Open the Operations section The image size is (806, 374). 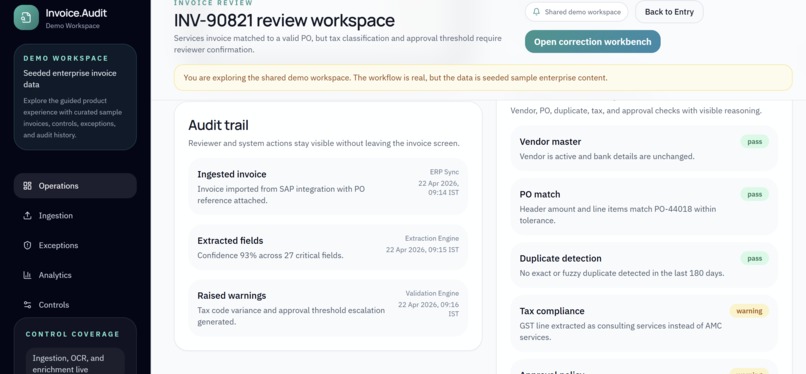75,186
